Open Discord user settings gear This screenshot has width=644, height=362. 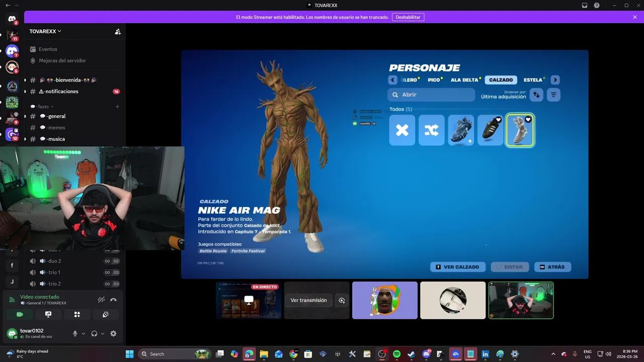click(113, 333)
